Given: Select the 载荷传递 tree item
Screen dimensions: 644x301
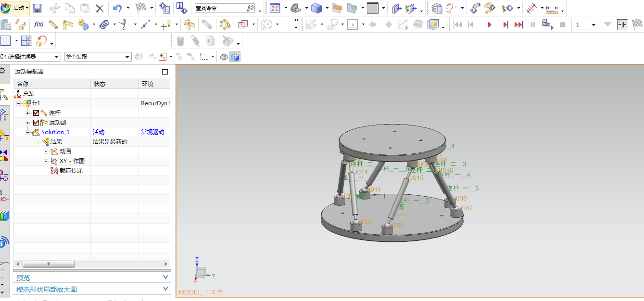Looking at the screenshot, I should [x=71, y=171].
